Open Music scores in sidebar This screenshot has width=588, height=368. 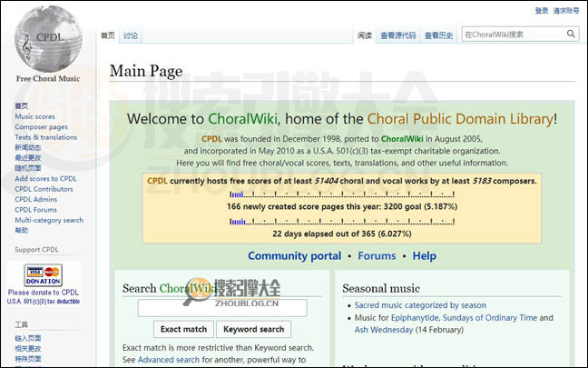click(34, 116)
